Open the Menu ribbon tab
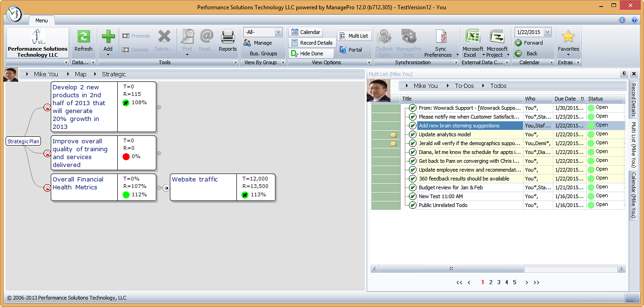This screenshot has width=644, height=307. (x=41, y=20)
